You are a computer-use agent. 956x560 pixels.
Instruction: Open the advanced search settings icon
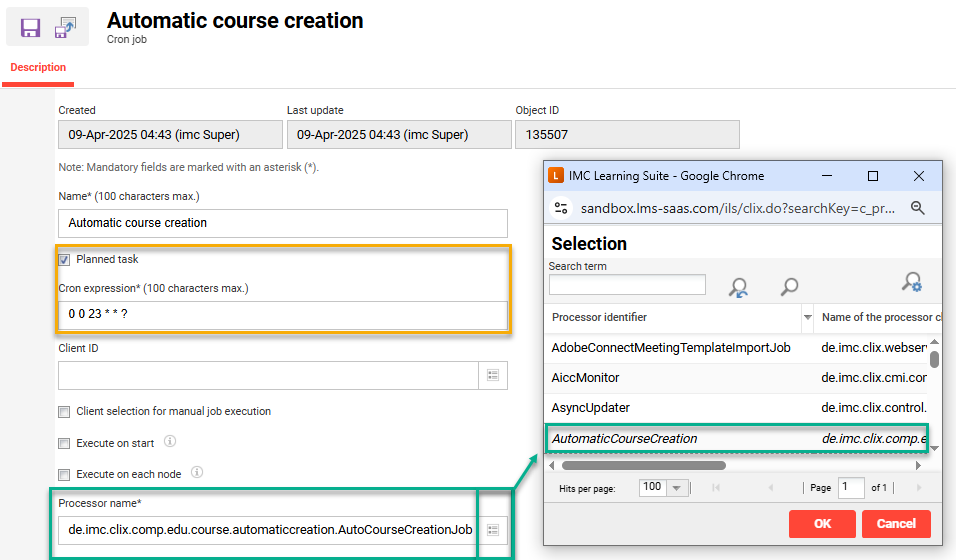pyautogui.click(x=911, y=283)
